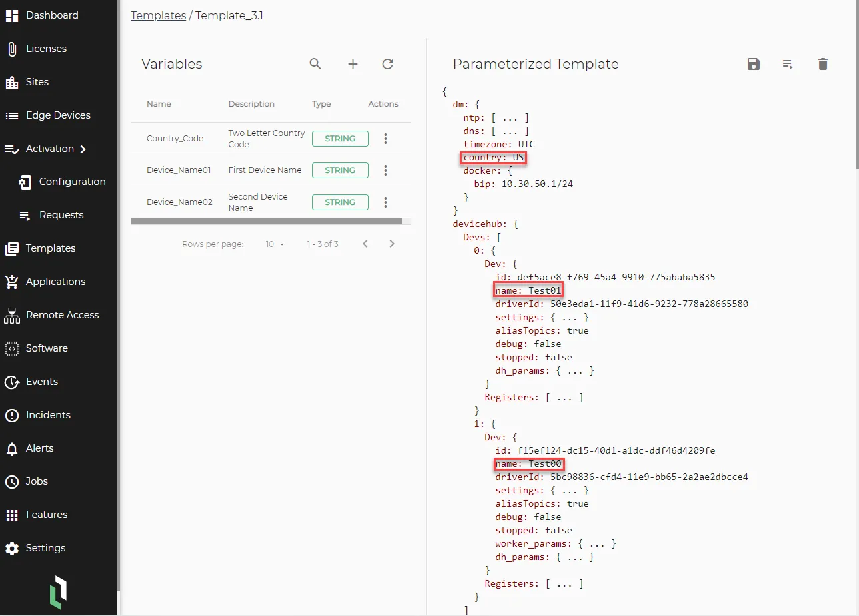Expand the worker_params object
859x616 pixels.
[596, 544]
